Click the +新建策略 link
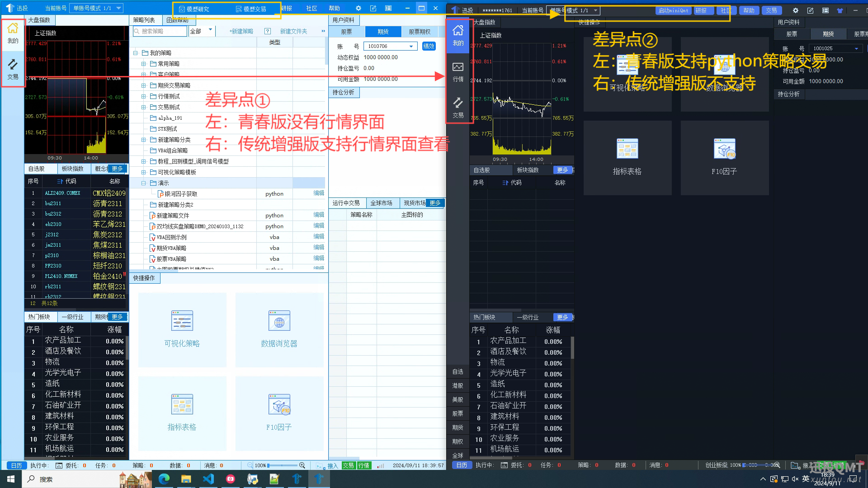The width and height of the screenshot is (868, 488). [241, 31]
